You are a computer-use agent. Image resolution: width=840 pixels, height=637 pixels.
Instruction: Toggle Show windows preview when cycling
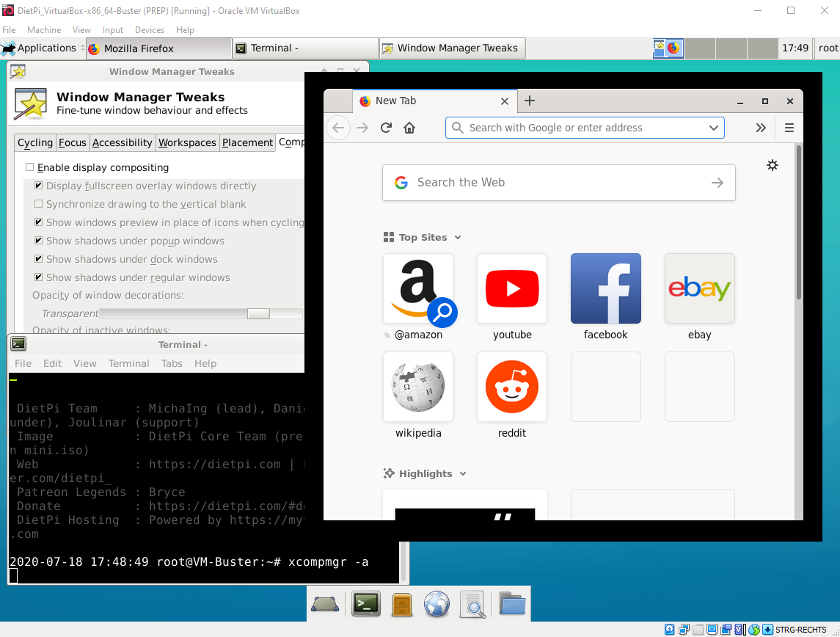click(x=38, y=222)
